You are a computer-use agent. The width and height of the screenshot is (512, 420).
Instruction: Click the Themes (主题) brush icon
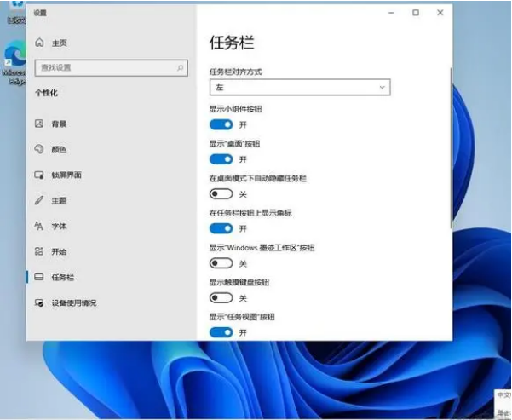click(39, 200)
